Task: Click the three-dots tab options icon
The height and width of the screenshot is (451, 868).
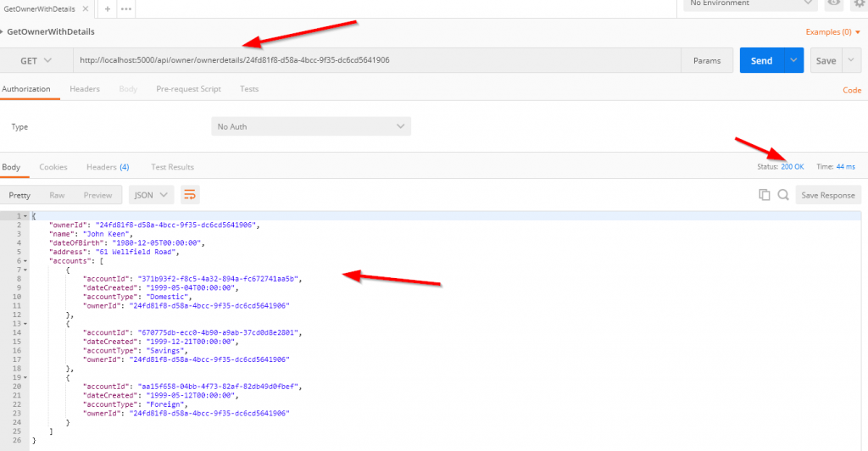Action: [x=125, y=8]
